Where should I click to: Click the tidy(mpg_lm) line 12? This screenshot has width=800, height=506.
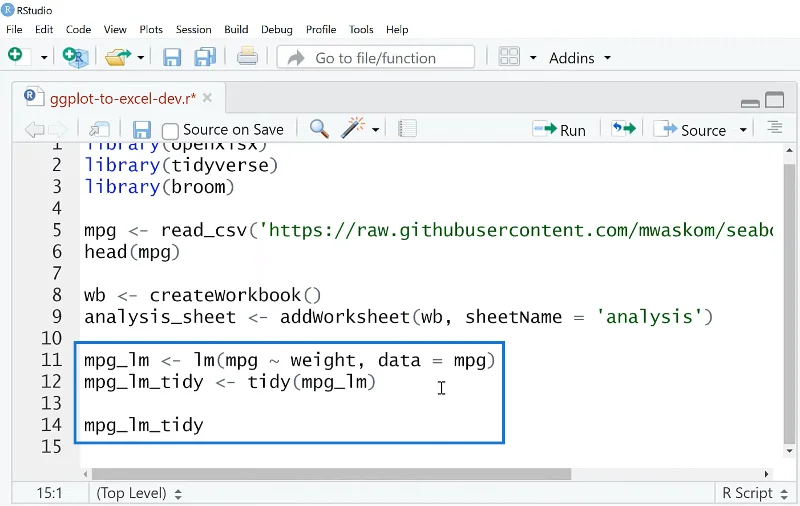230,382
